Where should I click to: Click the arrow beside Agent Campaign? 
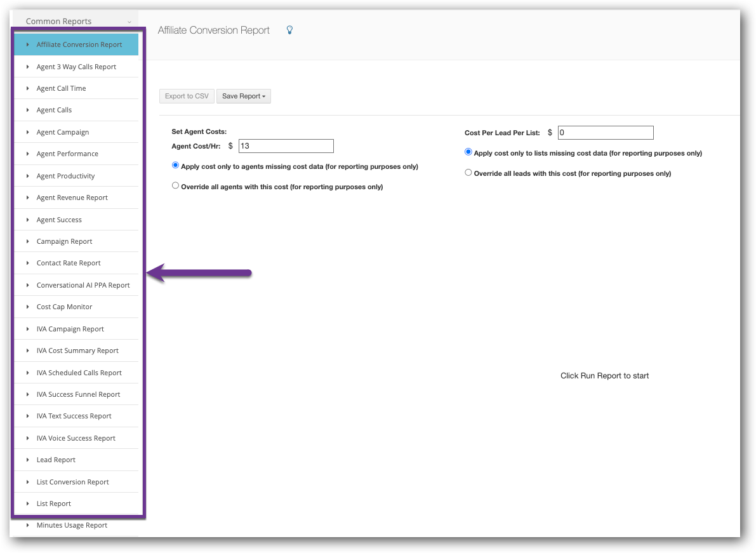tap(27, 132)
